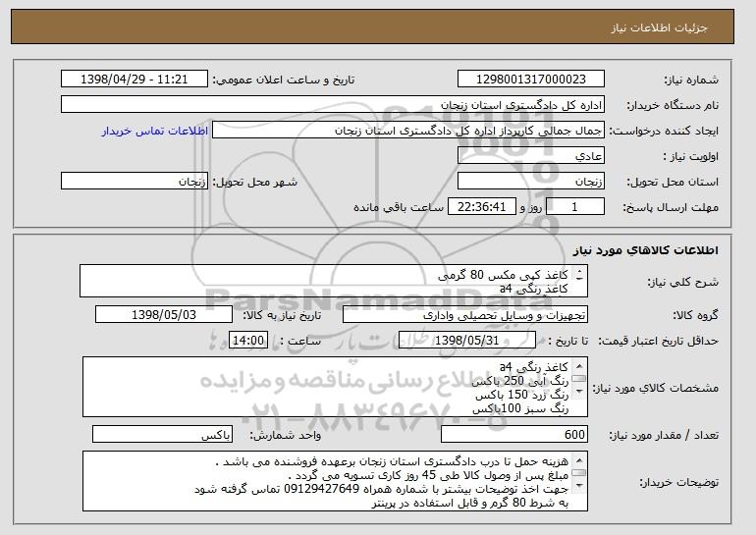Screen dimensions: 756x535
Task: Click down arrow of buyer notes scrollbar
Action: (x=579, y=485)
